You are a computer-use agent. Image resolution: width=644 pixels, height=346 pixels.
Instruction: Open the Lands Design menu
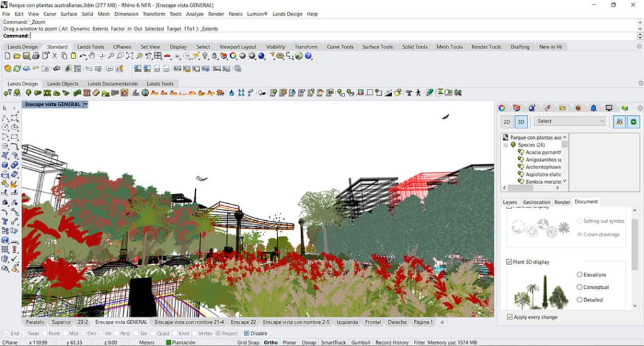[x=287, y=14]
